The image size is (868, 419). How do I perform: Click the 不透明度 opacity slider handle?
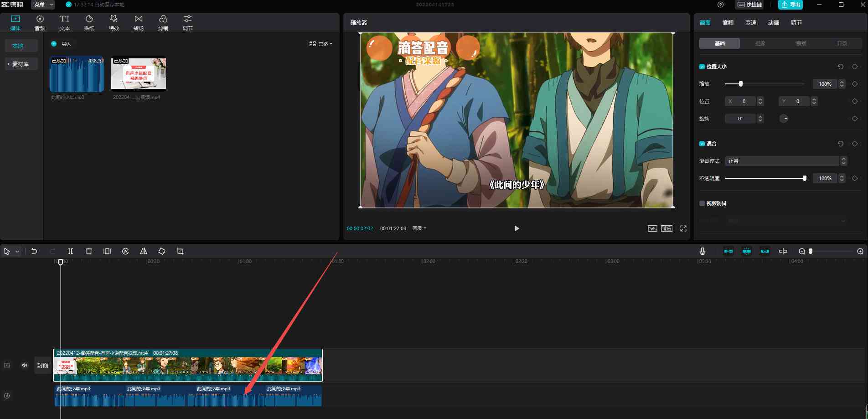click(x=805, y=178)
